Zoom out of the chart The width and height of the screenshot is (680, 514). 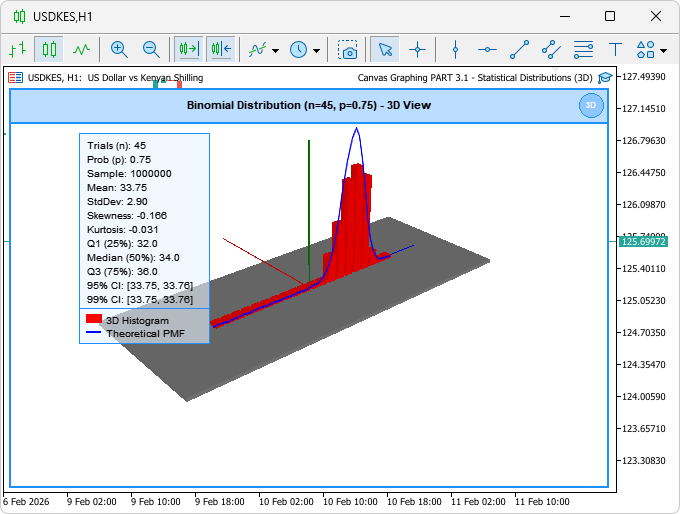[x=151, y=49]
